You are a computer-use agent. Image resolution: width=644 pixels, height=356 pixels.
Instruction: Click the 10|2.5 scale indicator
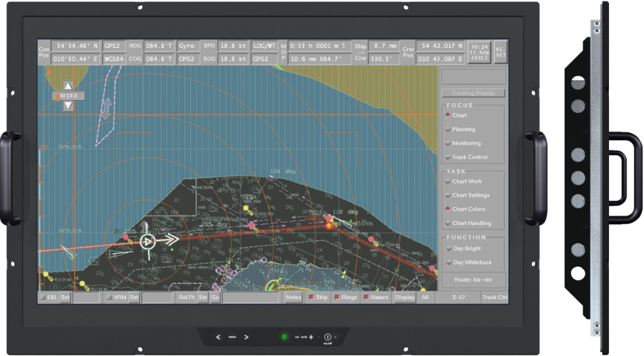[x=68, y=96]
